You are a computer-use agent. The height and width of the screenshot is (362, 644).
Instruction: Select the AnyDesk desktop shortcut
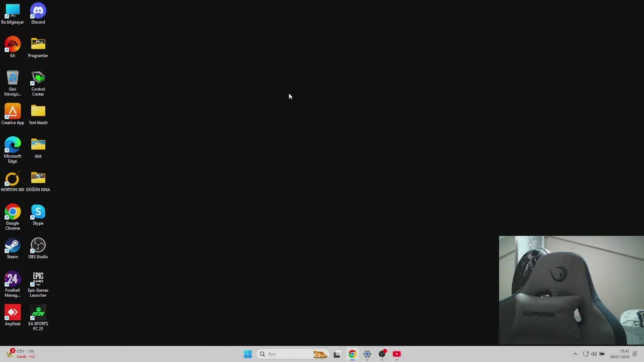[13, 316]
